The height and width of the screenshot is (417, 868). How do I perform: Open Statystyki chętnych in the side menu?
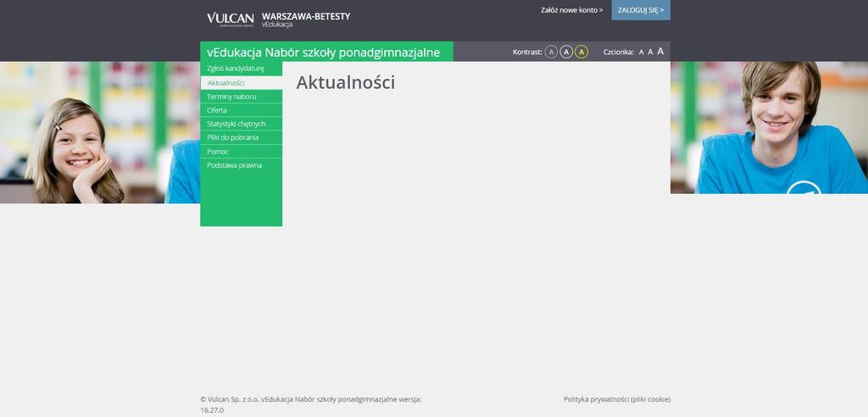[242, 124]
